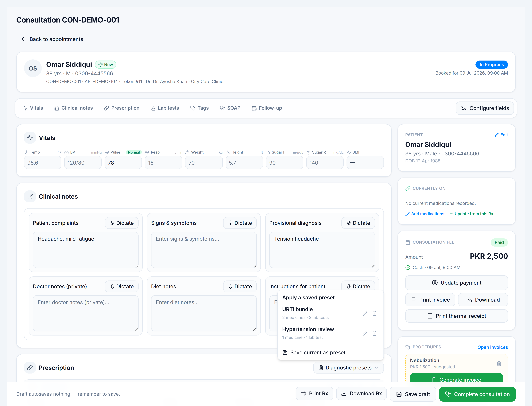
Task: Dictate diet notes
Action: coord(240,286)
